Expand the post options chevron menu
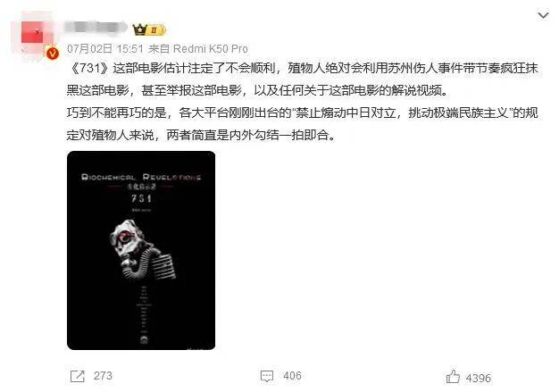 543,16
